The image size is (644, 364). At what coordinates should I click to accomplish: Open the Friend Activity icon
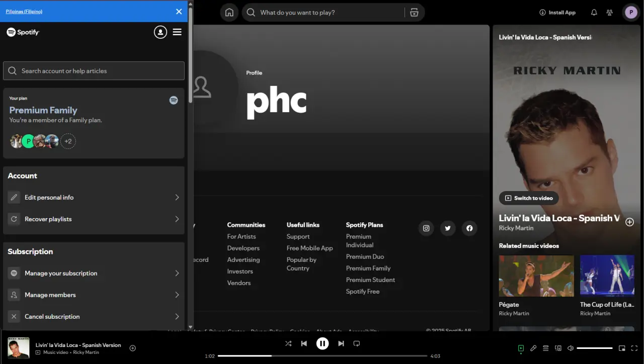[x=610, y=13]
